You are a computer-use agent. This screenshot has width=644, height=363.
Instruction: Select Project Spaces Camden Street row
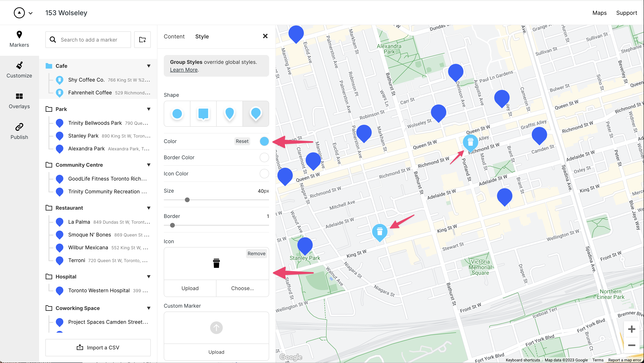pyautogui.click(x=103, y=322)
